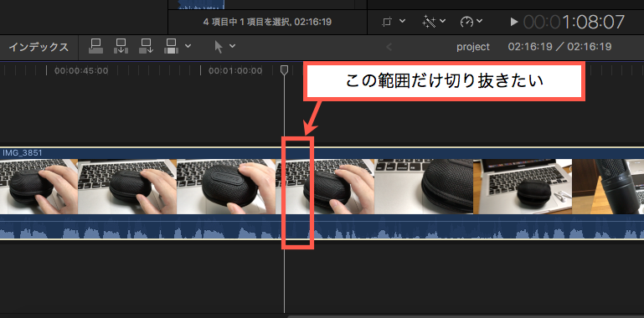Image resolution: width=644 pixels, height=318 pixels.
Task: Click the play button beside timecode
Action: click(x=514, y=22)
